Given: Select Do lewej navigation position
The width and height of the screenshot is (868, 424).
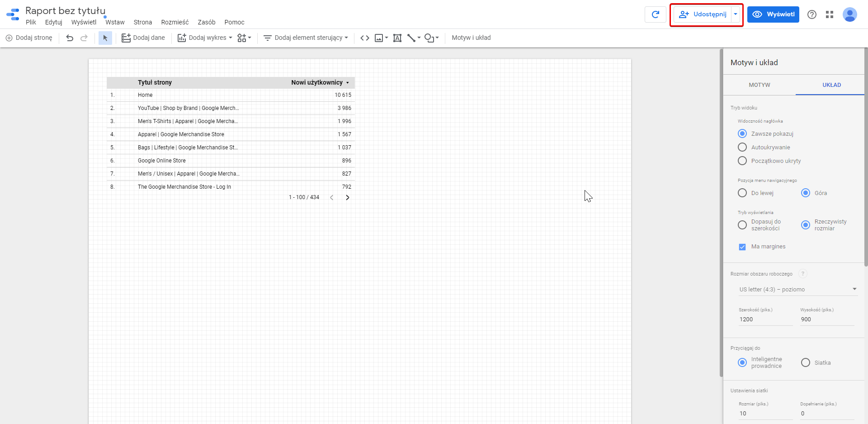Looking at the screenshot, I should [x=742, y=193].
